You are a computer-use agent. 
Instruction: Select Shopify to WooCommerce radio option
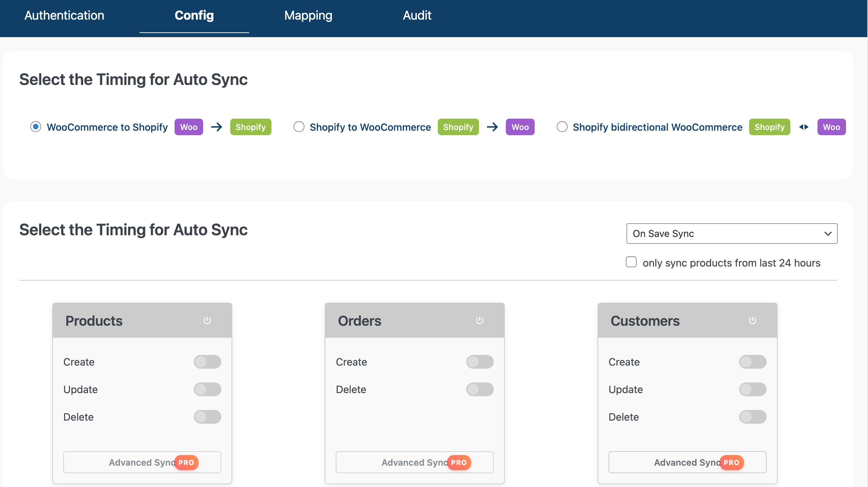click(x=299, y=127)
